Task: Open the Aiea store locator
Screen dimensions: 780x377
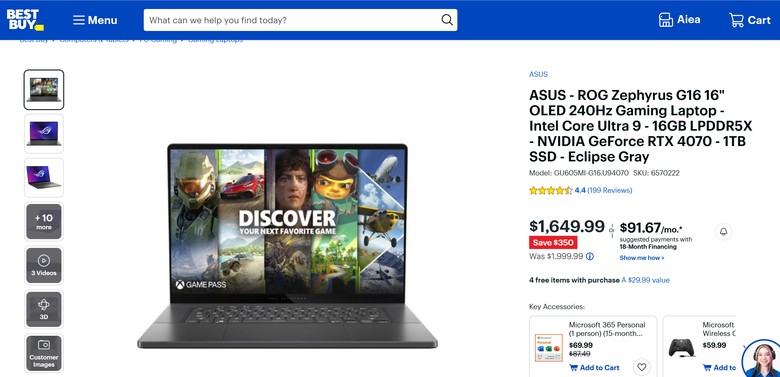Action: [679, 20]
